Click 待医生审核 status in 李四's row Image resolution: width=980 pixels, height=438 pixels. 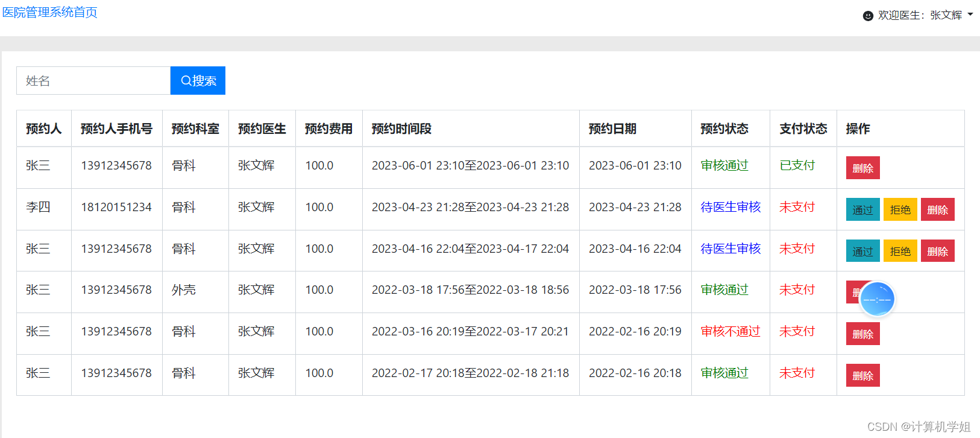(730, 207)
